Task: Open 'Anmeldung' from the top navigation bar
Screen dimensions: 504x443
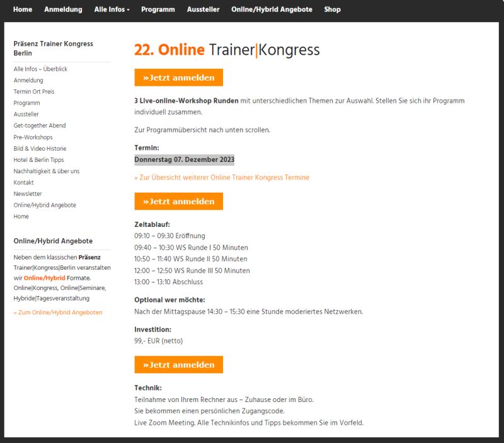Action: tap(63, 9)
